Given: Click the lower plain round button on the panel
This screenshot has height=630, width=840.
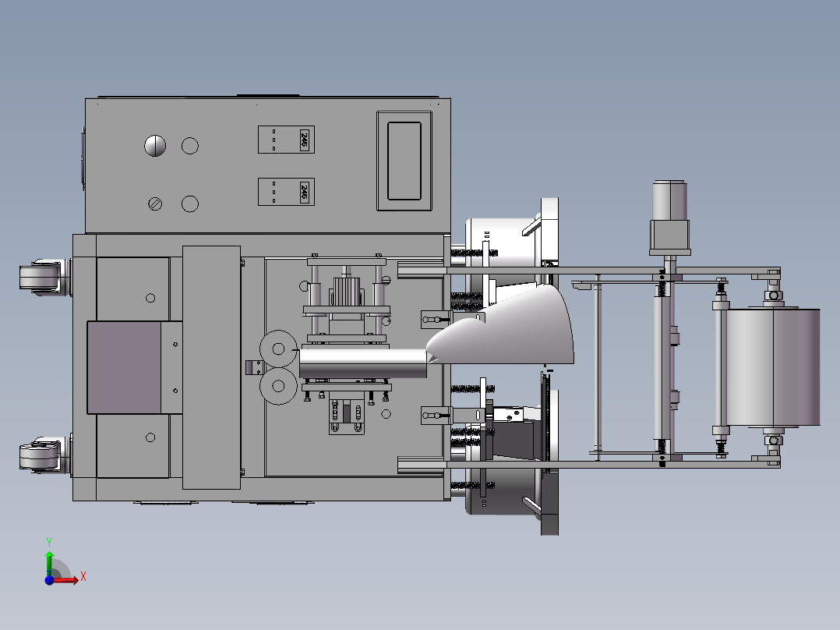Looking at the screenshot, I should coord(189,204).
